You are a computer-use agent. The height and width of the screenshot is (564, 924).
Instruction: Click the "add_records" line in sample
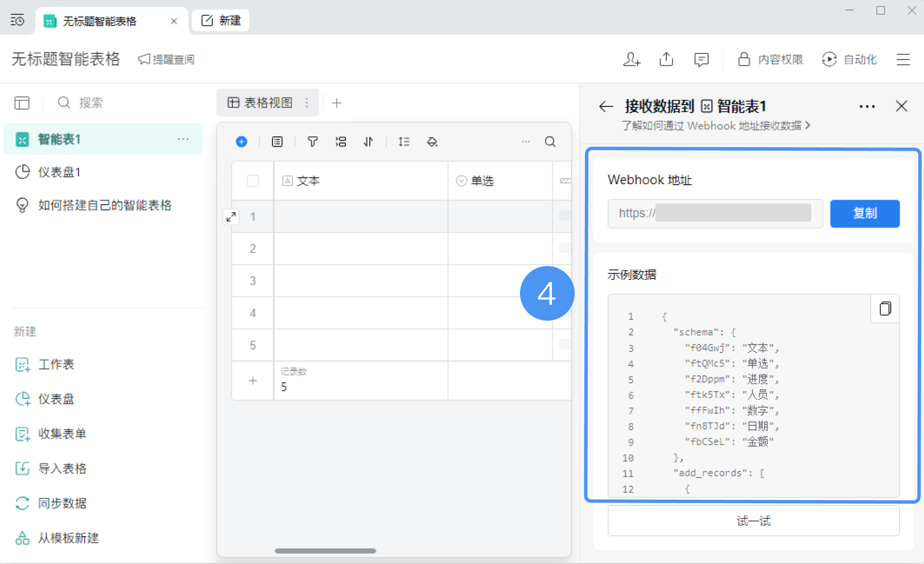(x=719, y=473)
